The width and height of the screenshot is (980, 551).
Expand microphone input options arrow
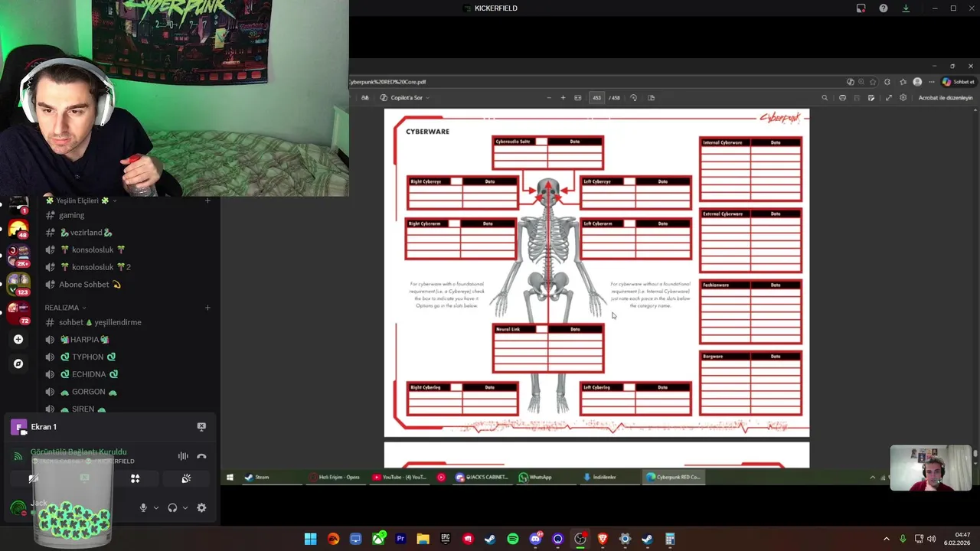pyautogui.click(x=156, y=507)
